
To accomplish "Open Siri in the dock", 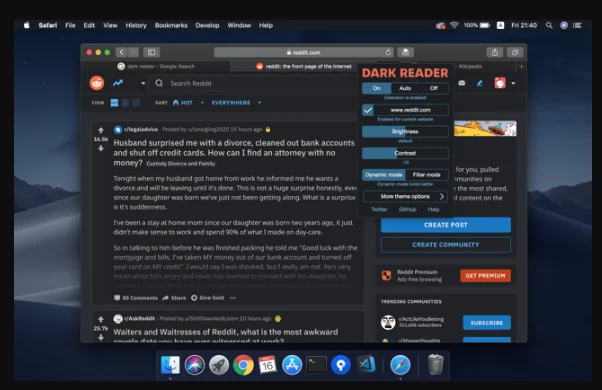I will pyautogui.click(x=195, y=365).
